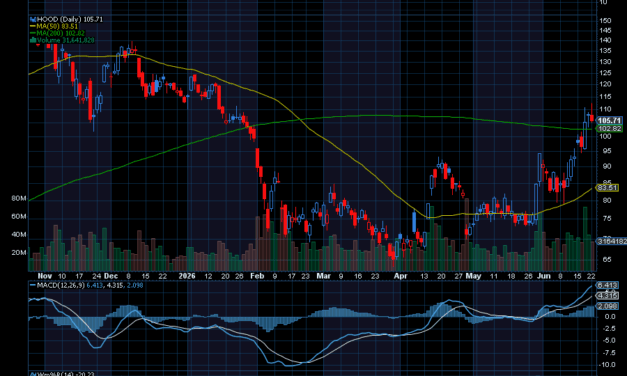Image resolution: width=627 pixels, height=376 pixels.
Task: Click the blue 6.413 MACD tag on right axis
Action: [x=607, y=285]
